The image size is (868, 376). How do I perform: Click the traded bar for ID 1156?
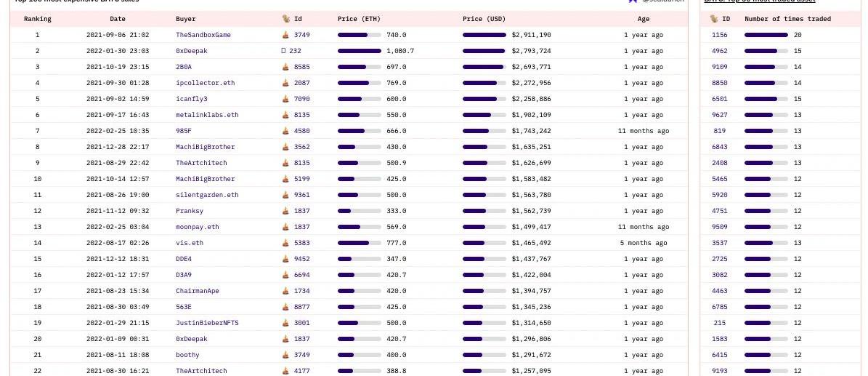[766, 35]
